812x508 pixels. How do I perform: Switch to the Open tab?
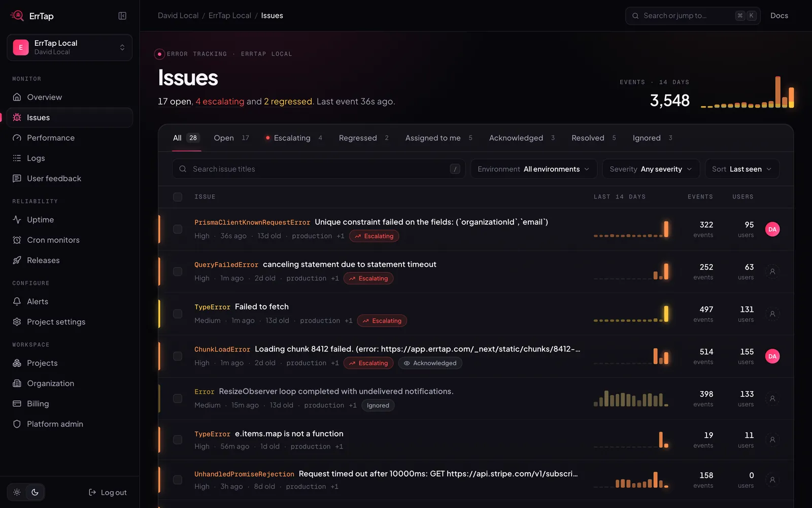tap(231, 138)
